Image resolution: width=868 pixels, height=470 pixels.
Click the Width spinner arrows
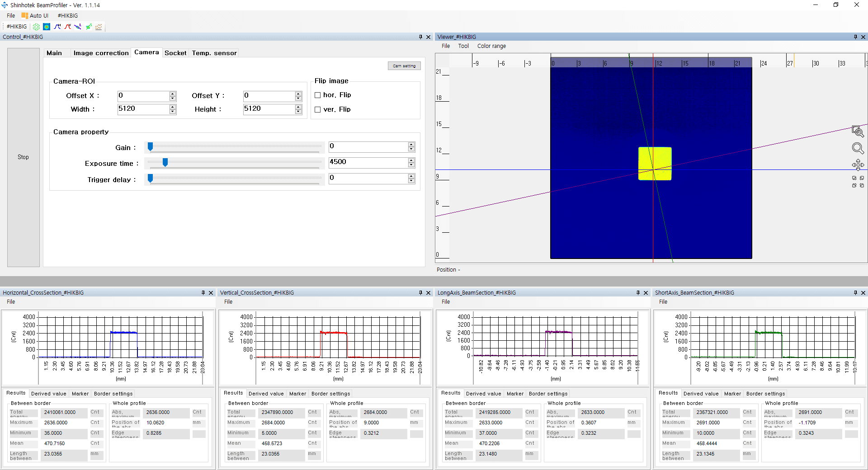173,109
